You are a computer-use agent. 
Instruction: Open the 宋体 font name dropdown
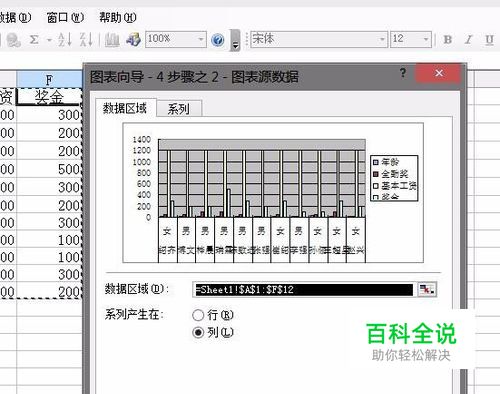pos(382,39)
